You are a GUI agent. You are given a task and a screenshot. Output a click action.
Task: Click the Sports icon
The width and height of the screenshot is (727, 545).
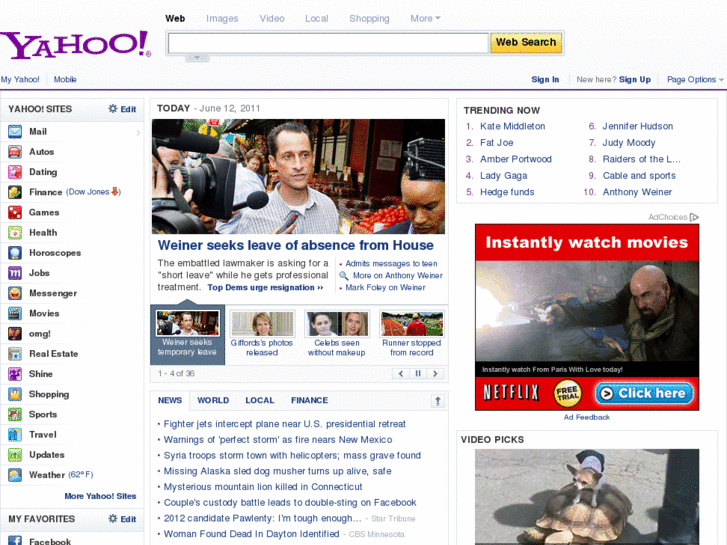click(x=15, y=414)
